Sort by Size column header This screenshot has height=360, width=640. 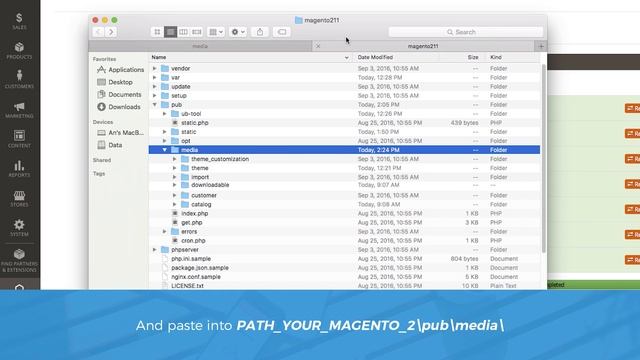(x=463, y=57)
